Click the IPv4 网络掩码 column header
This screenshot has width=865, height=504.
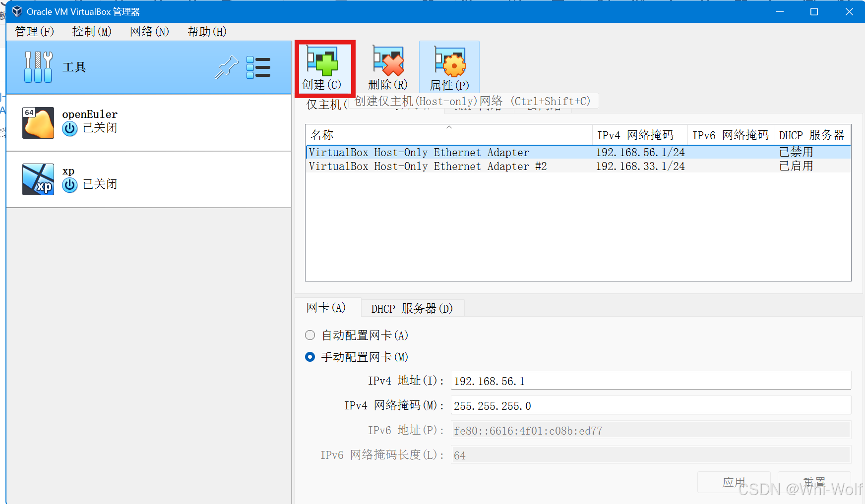pos(640,135)
